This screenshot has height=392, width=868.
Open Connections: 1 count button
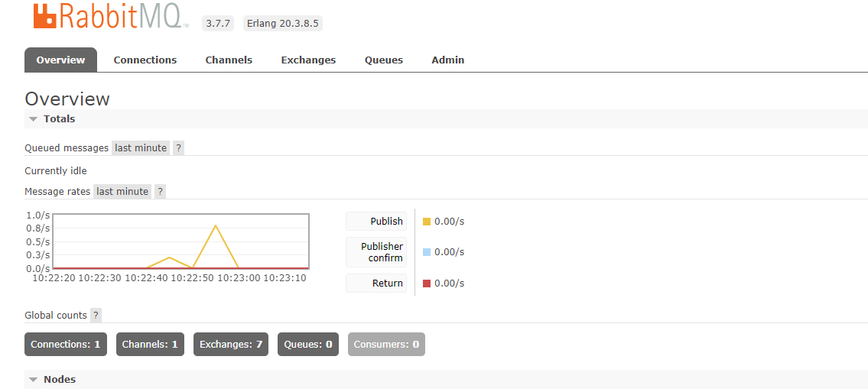[66, 344]
